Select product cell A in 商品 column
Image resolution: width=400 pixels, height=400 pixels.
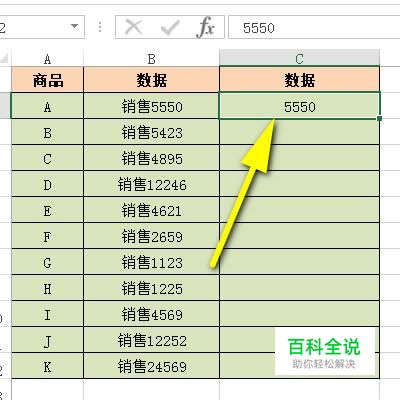click(x=47, y=106)
